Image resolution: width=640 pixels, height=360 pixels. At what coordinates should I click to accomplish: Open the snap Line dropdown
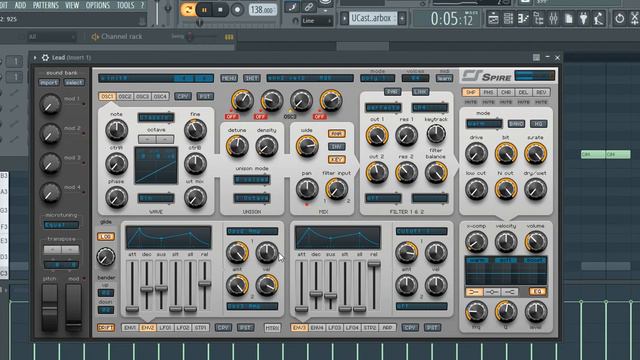click(x=317, y=21)
